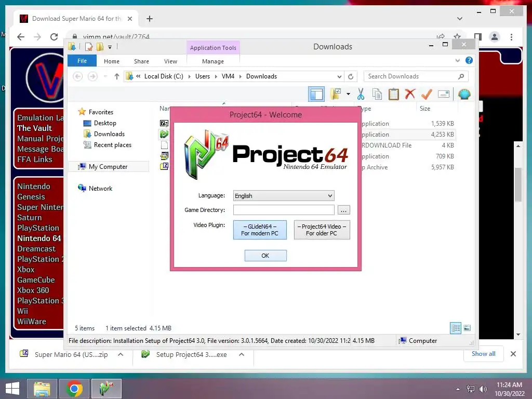Confirm Project64 Welcome dialog with OK
Image resolution: width=532 pixels, height=399 pixels.
click(x=265, y=256)
